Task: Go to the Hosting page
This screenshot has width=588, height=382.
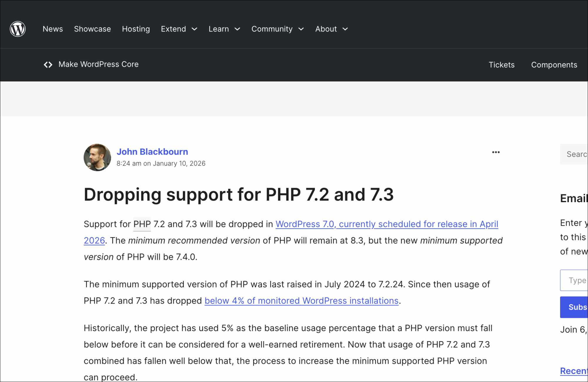Action: click(x=136, y=29)
